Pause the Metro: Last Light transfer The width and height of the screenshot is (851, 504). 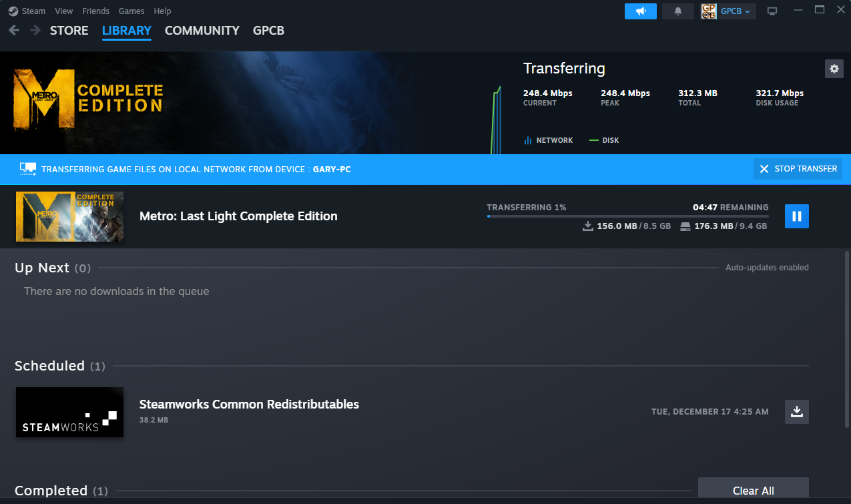(796, 216)
